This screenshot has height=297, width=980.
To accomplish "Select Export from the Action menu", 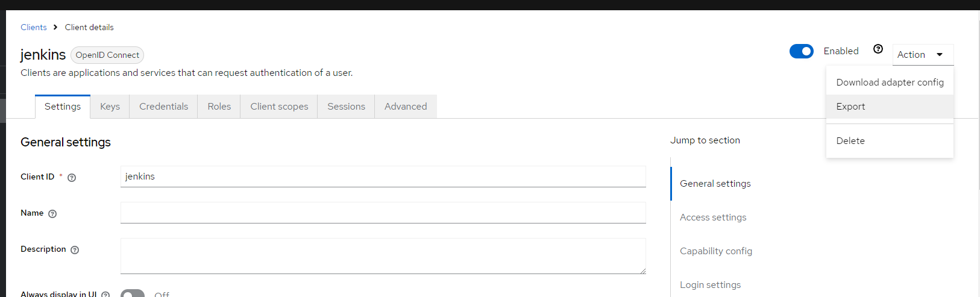I will click(850, 107).
